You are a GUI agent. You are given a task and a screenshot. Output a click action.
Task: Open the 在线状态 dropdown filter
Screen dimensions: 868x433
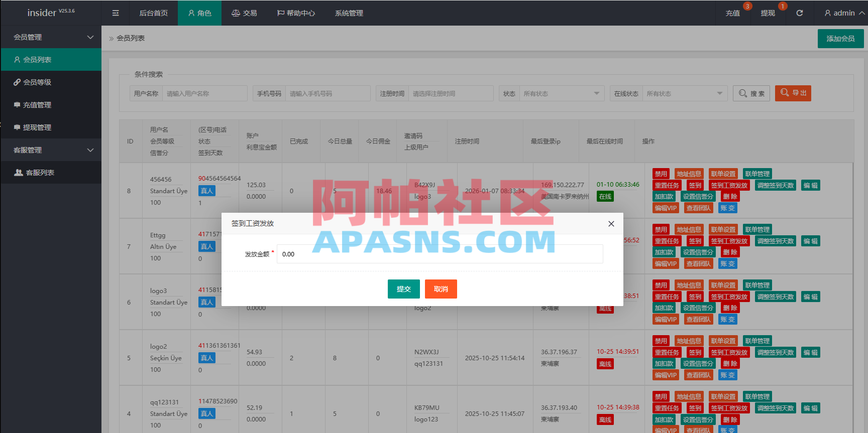[x=685, y=93]
